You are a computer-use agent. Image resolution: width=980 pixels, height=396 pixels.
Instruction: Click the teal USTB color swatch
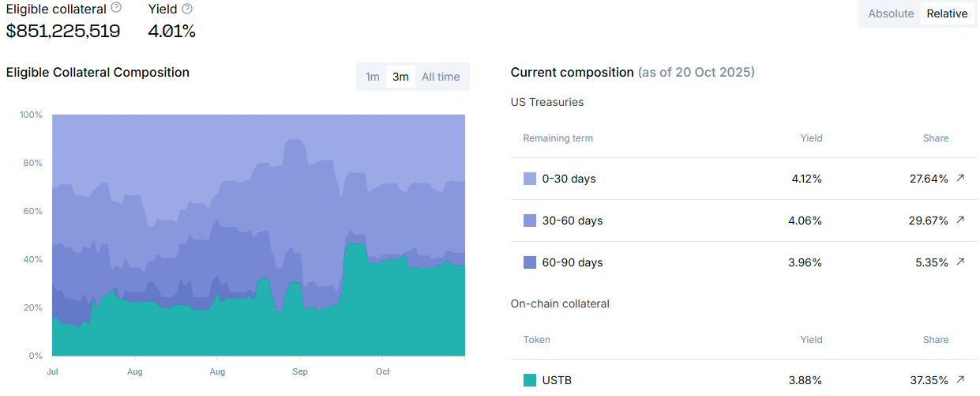click(530, 380)
